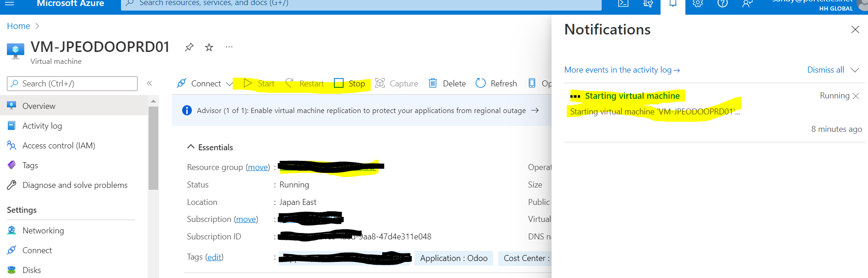
Task: Collapse the Essentials section
Action: point(210,147)
